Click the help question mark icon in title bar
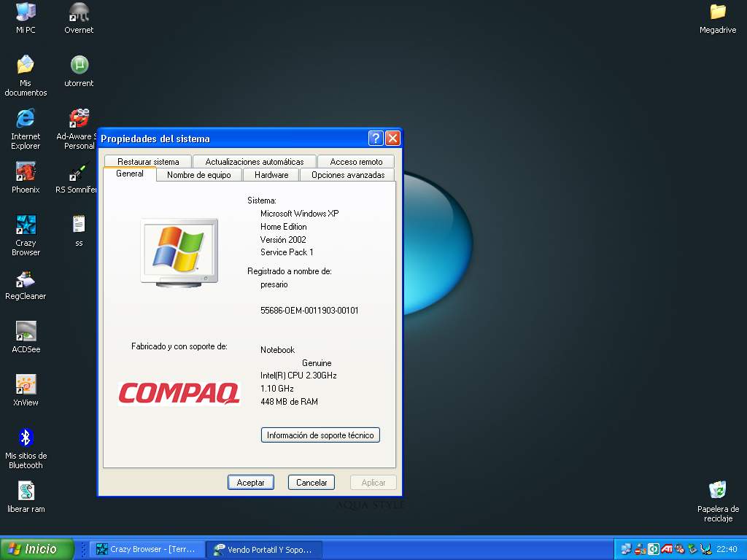The width and height of the screenshot is (747, 560). pyautogui.click(x=376, y=138)
